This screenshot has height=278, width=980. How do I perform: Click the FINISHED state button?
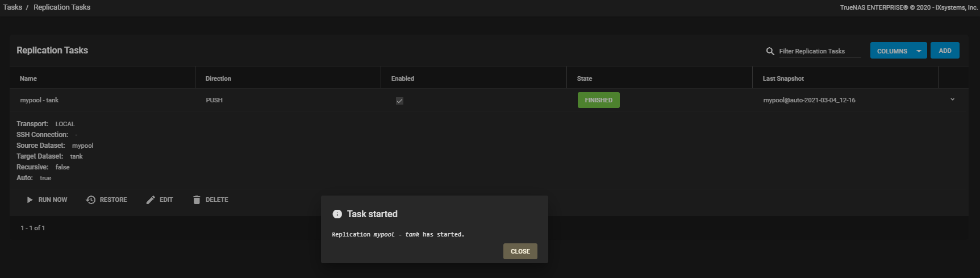[x=598, y=100]
